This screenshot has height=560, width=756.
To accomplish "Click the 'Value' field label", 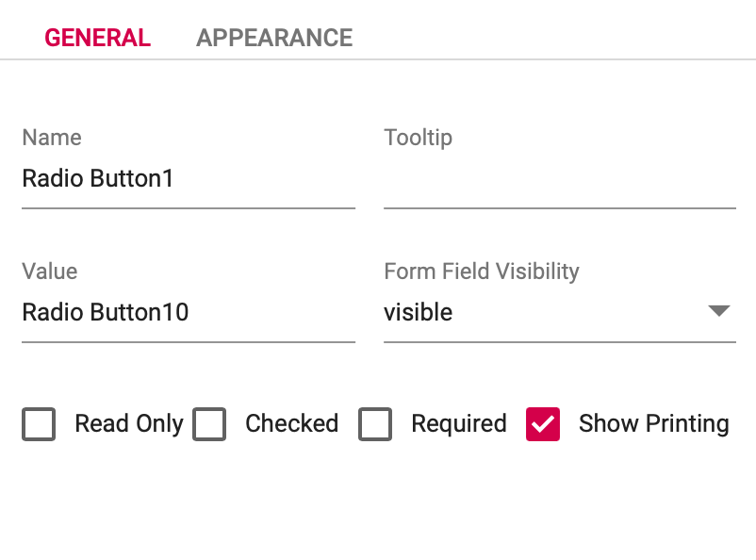I will [50, 272].
